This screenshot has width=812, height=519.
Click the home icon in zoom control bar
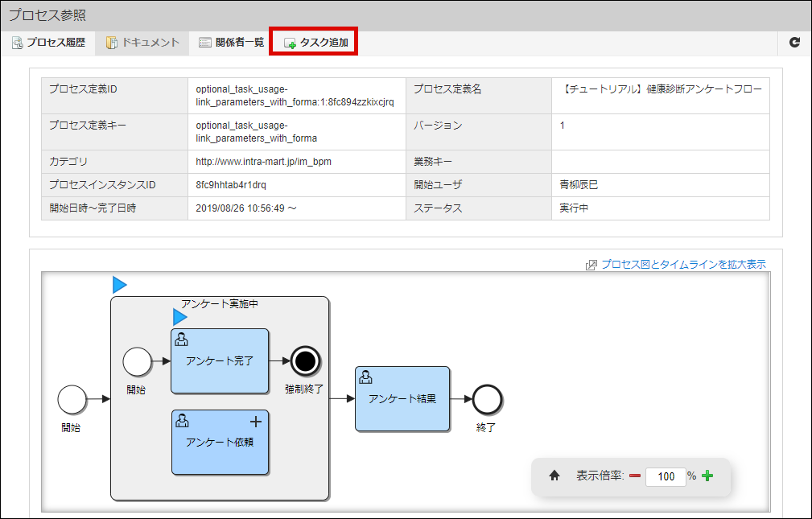[x=554, y=476]
